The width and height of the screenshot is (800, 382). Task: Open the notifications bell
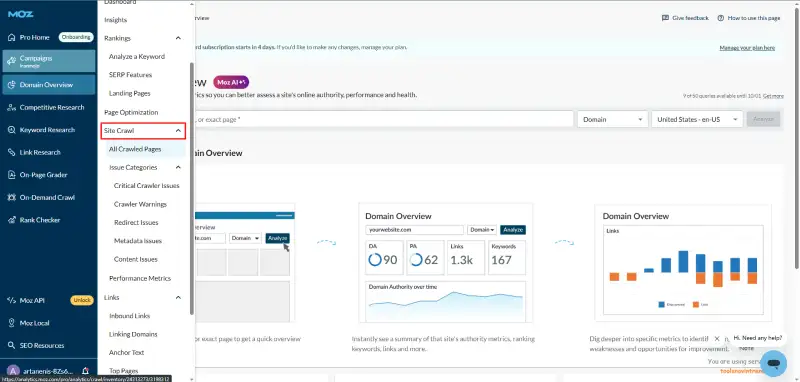pos(85,371)
